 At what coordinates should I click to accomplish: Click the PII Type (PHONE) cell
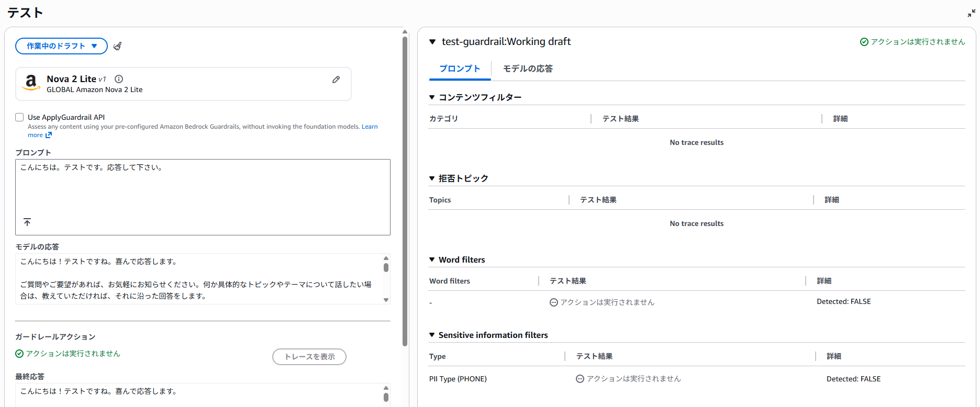pos(458,379)
